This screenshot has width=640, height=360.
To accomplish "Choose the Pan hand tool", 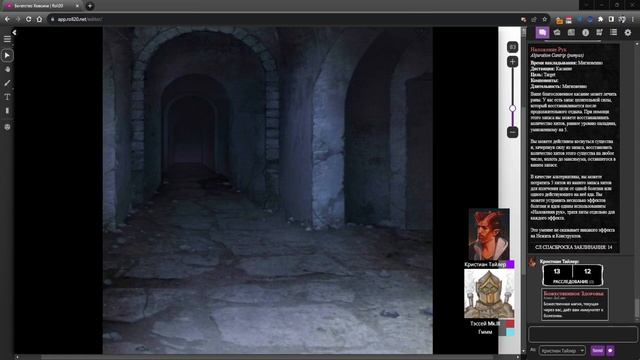I will click(x=7, y=69).
